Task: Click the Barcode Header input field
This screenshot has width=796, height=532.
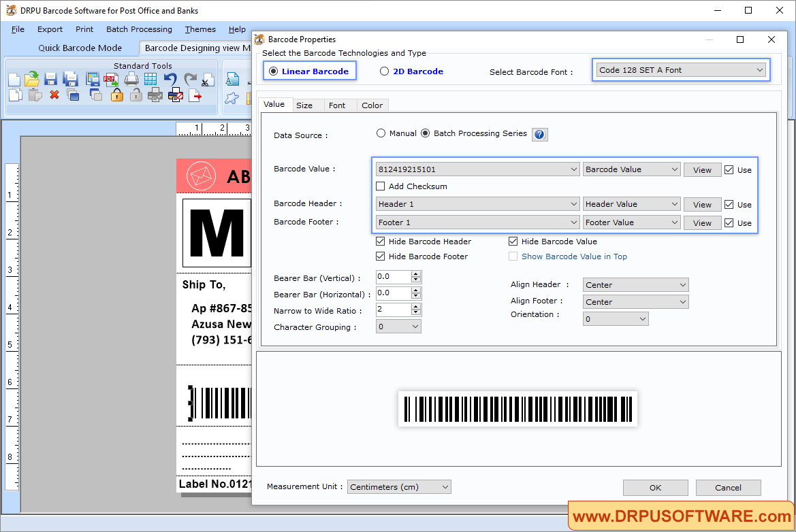Action: click(x=477, y=203)
